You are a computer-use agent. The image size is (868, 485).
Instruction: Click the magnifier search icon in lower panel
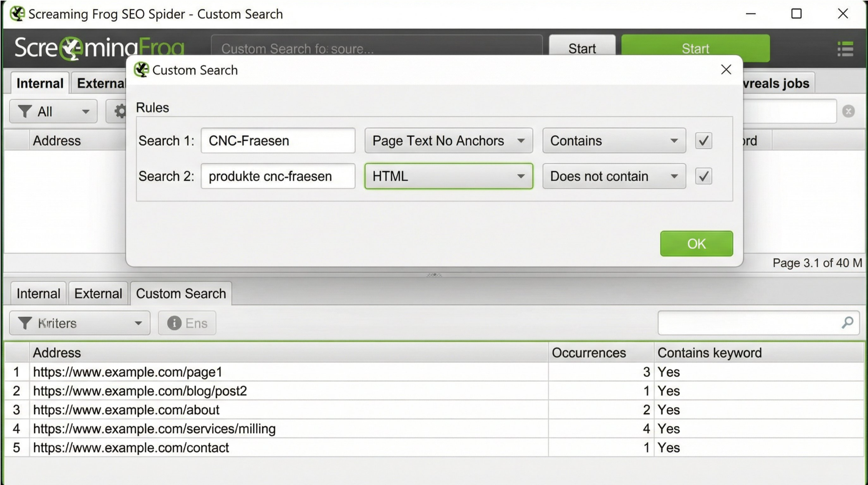click(x=847, y=323)
